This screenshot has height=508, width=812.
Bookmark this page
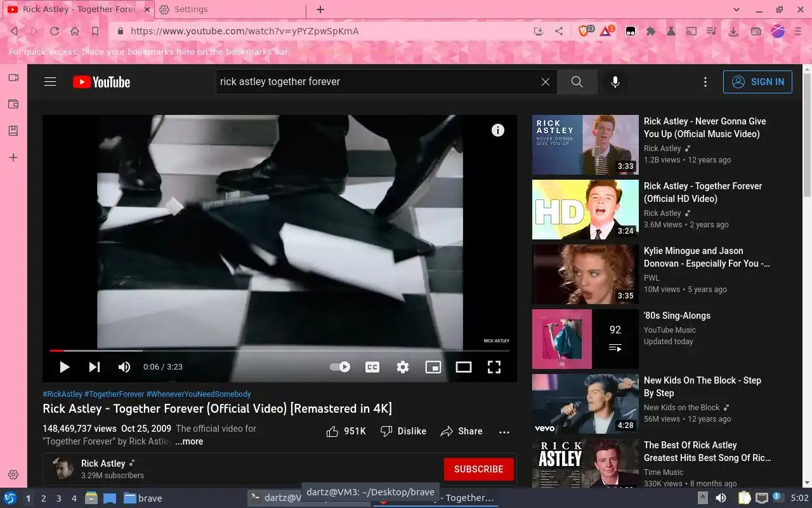tap(95, 31)
